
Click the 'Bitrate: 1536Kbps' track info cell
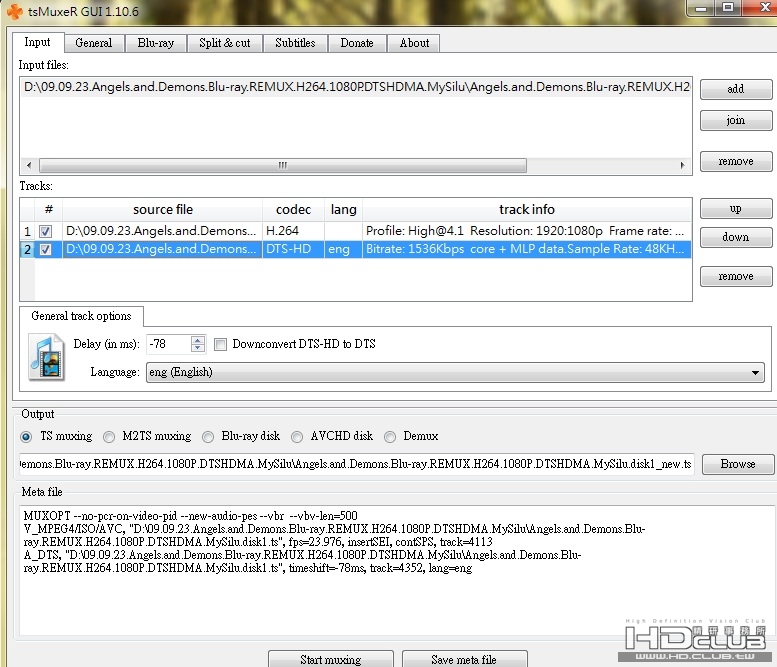click(525, 249)
